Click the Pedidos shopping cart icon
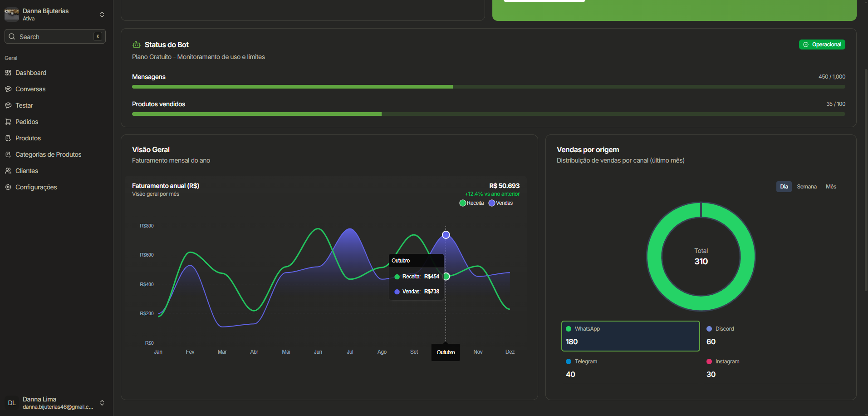 [x=8, y=122]
